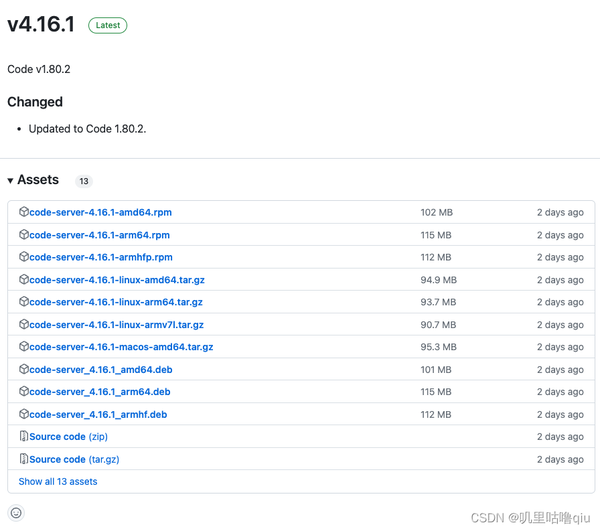600x531 pixels.
Task: Click the 102 MB size value
Action: tap(437, 212)
